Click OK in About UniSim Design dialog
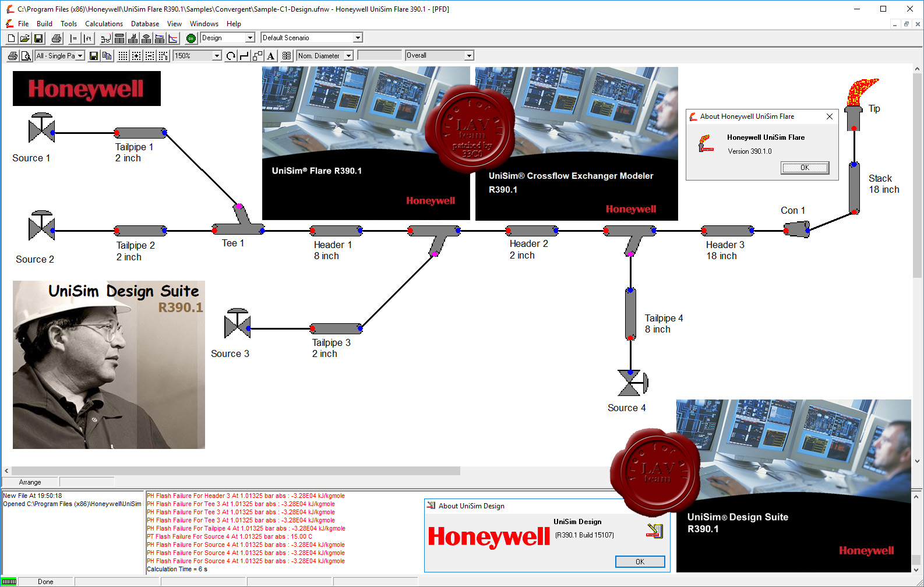This screenshot has width=924, height=587. click(640, 562)
